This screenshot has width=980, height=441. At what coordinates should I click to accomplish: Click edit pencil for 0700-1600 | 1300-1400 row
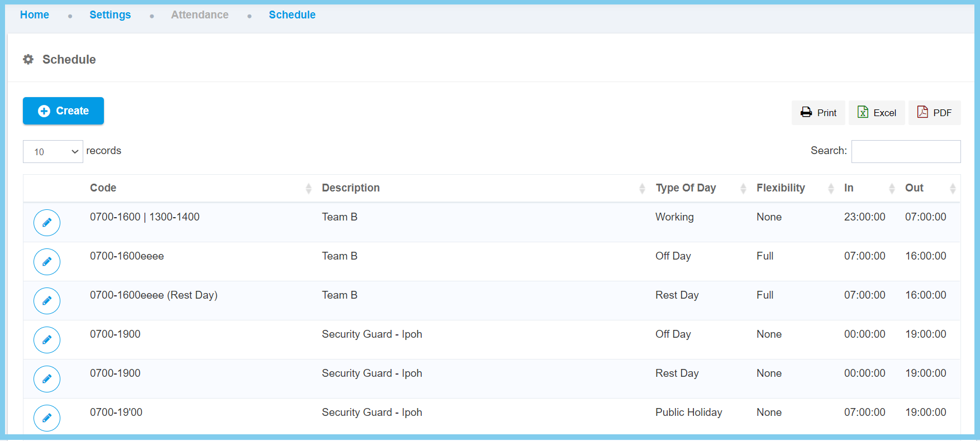coord(47,223)
